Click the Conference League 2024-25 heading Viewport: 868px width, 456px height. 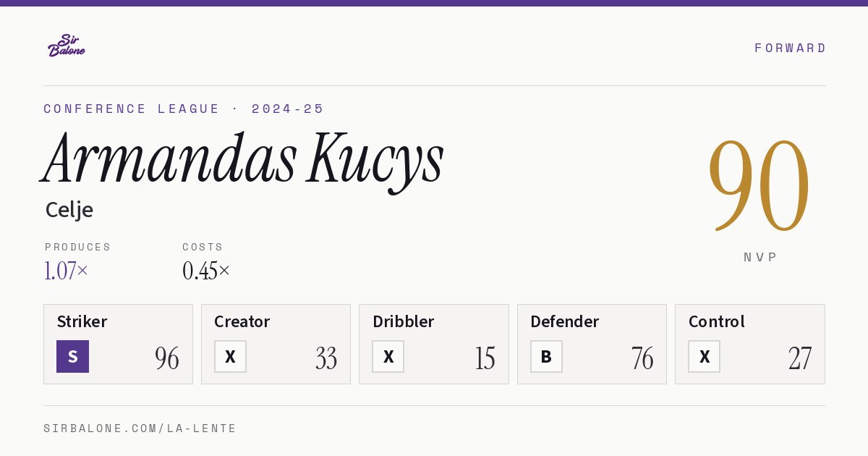[x=184, y=109]
